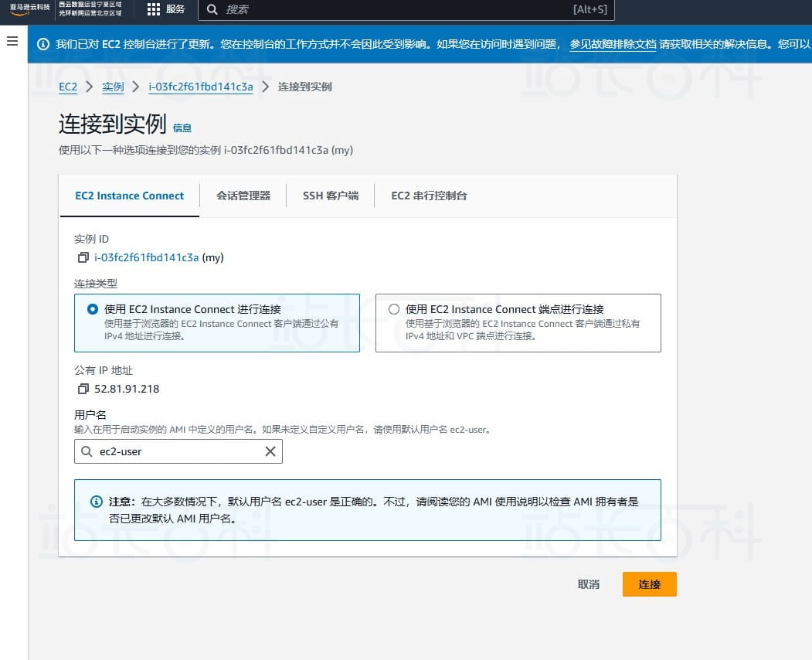This screenshot has width=812, height=660.
Task: Click the 实例 breadcrumb link
Action: point(113,87)
